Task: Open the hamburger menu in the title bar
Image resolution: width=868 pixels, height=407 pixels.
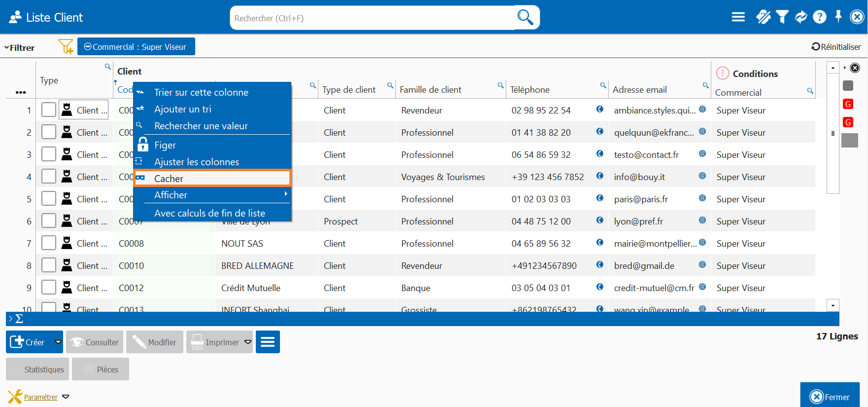Action: point(738,17)
